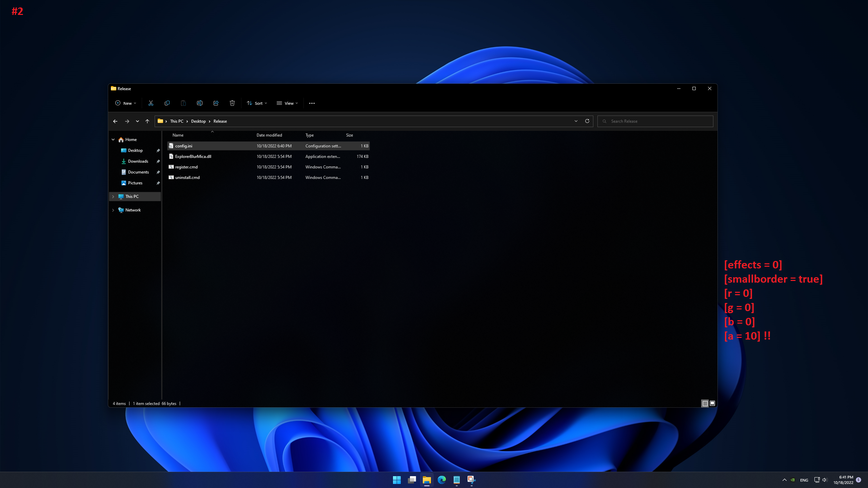Click the Cut scissors icon

[x=151, y=103]
